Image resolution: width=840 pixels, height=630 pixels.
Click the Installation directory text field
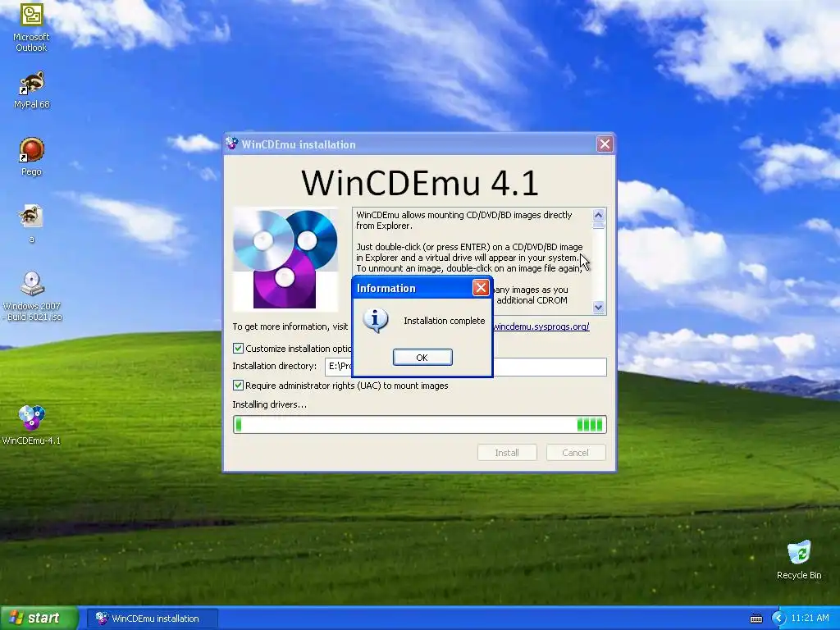(466, 367)
